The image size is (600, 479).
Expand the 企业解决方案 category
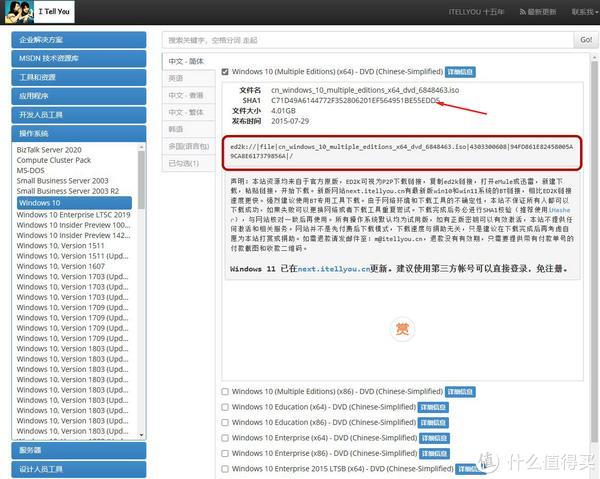tap(78, 40)
